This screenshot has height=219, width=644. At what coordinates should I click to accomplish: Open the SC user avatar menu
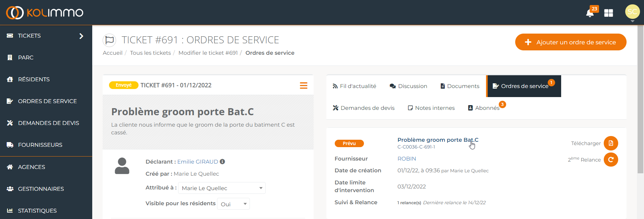pyautogui.click(x=632, y=12)
